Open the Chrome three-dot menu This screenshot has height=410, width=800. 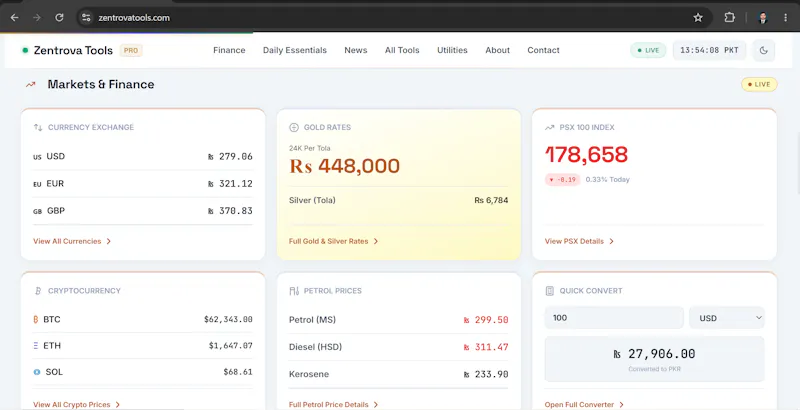[786, 18]
